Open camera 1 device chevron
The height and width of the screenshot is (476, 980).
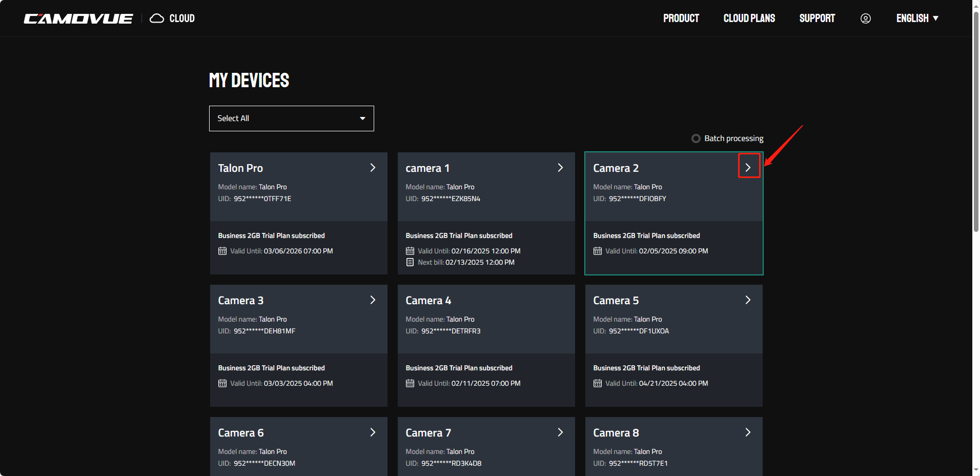560,168
